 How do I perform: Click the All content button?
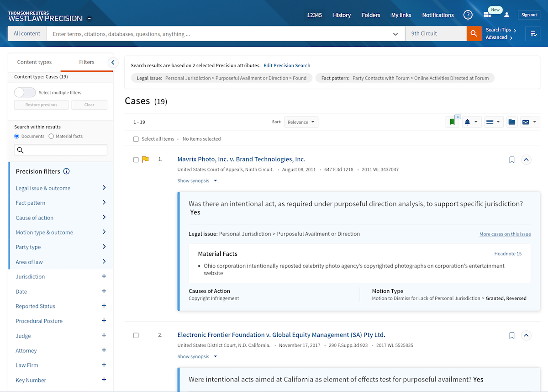pyautogui.click(x=27, y=33)
